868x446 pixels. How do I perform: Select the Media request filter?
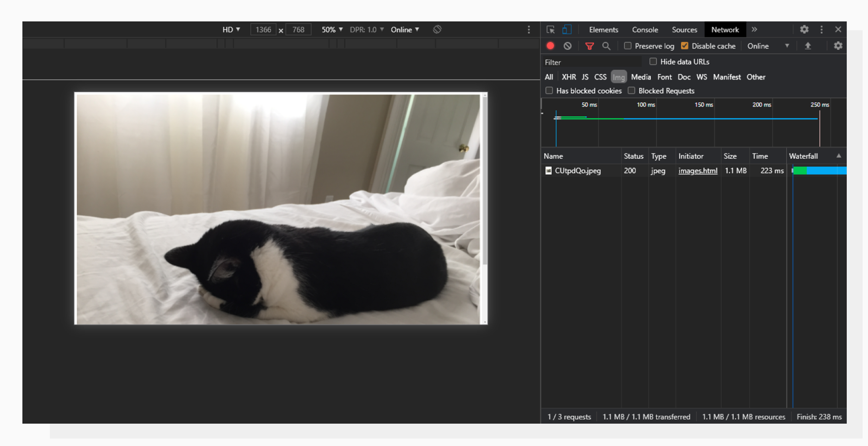[x=641, y=77]
